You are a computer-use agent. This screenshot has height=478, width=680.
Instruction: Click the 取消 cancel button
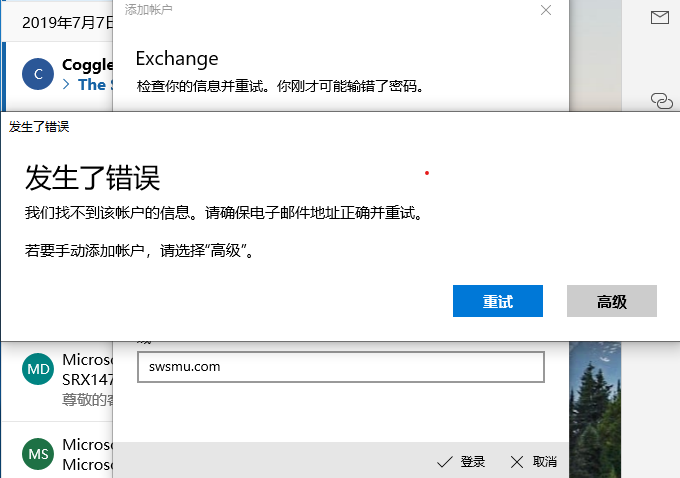(x=534, y=462)
